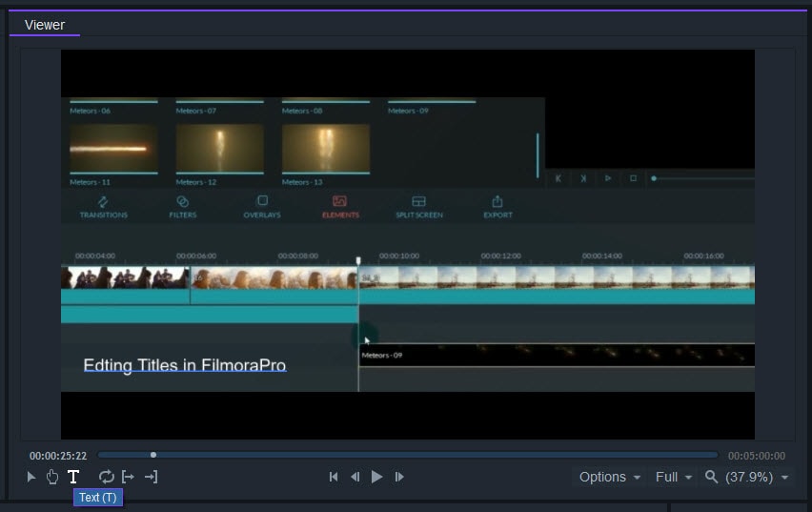This screenshot has width=812, height=512.
Task: Click the title text Edting Titles in FilmoraPro
Action: pyautogui.click(x=185, y=365)
